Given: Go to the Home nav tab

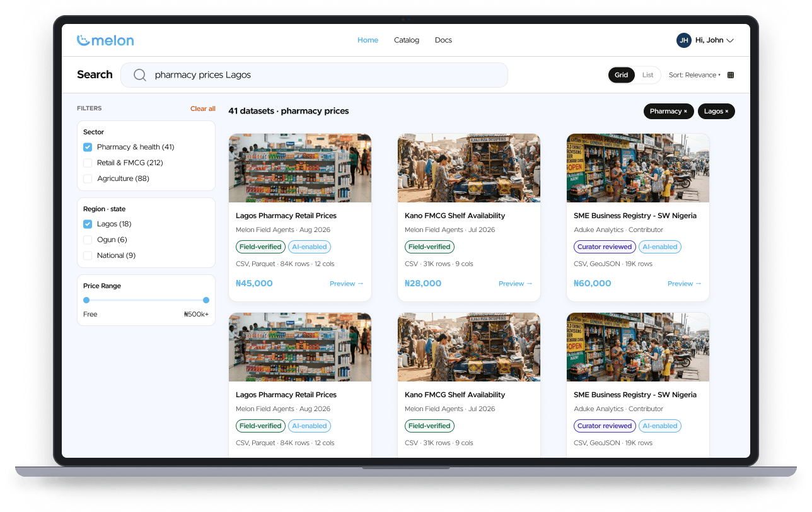Looking at the screenshot, I should click(x=368, y=40).
